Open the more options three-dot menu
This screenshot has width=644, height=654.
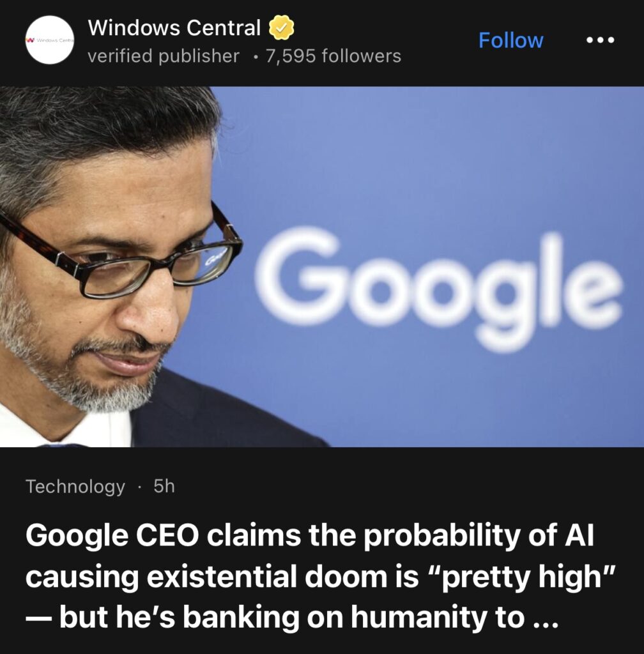(600, 40)
